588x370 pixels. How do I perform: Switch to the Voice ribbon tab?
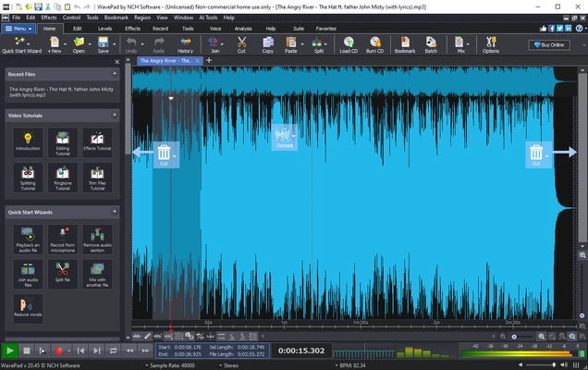tap(215, 29)
